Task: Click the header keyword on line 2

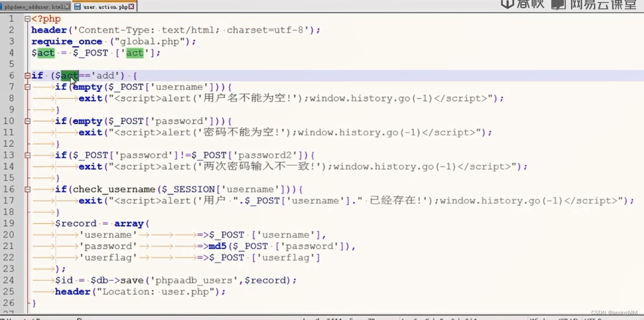Action: tap(49, 30)
